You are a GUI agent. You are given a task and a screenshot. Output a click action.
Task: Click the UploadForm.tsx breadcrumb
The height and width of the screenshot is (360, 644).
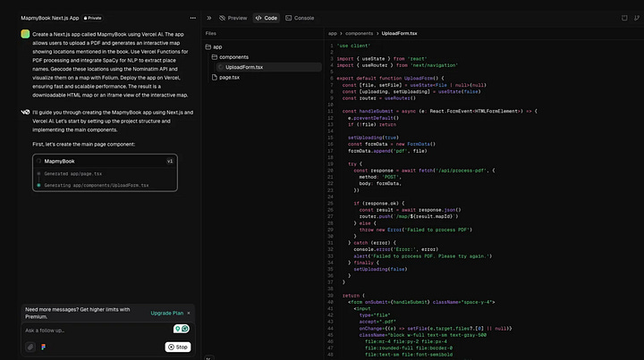pos(399,34)
